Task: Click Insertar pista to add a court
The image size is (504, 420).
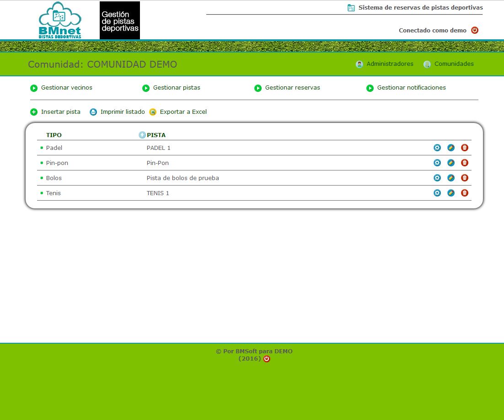Action: click(x=60, y=112)
